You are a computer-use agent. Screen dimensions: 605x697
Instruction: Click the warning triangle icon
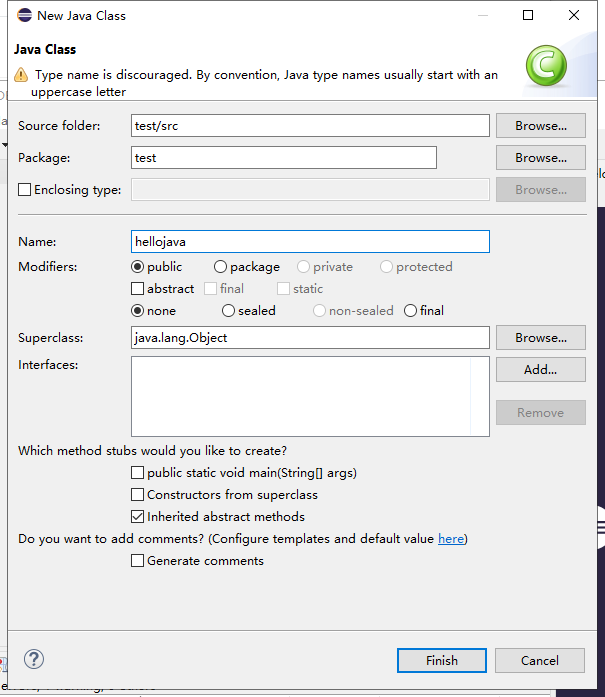[x=21, y=75]
